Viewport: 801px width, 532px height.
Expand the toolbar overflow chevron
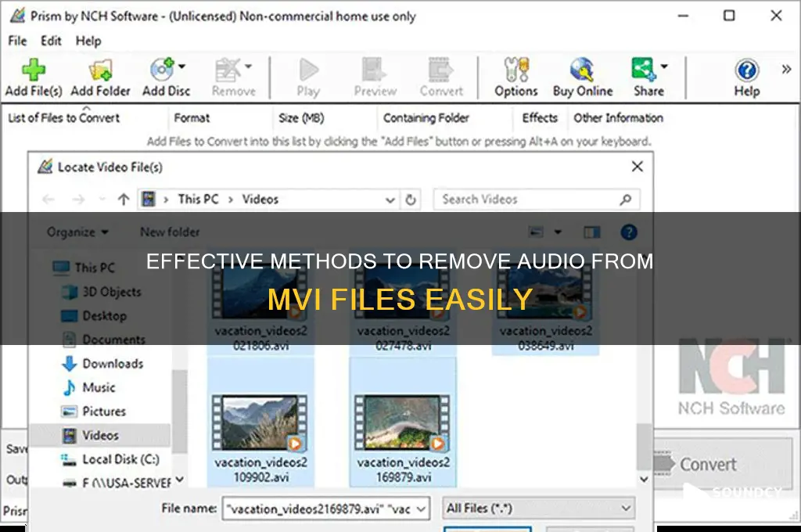(x=786, y=69)
